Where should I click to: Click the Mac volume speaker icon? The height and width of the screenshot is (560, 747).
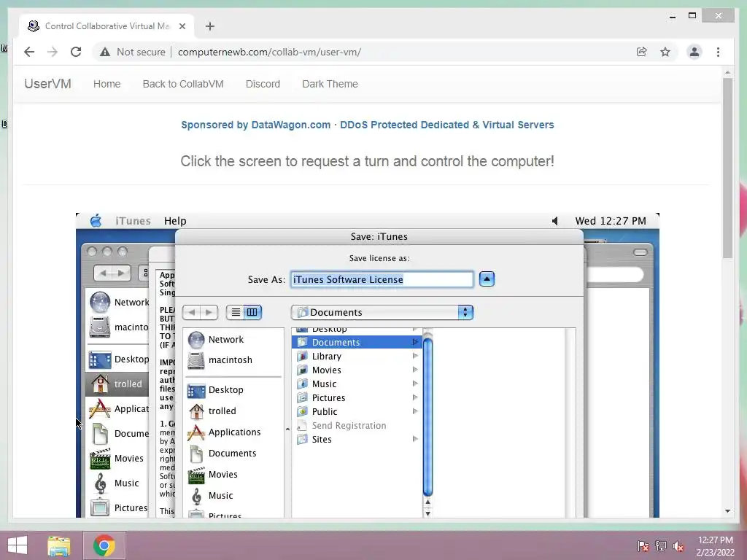pyautogui.click(x=554, y=221)
